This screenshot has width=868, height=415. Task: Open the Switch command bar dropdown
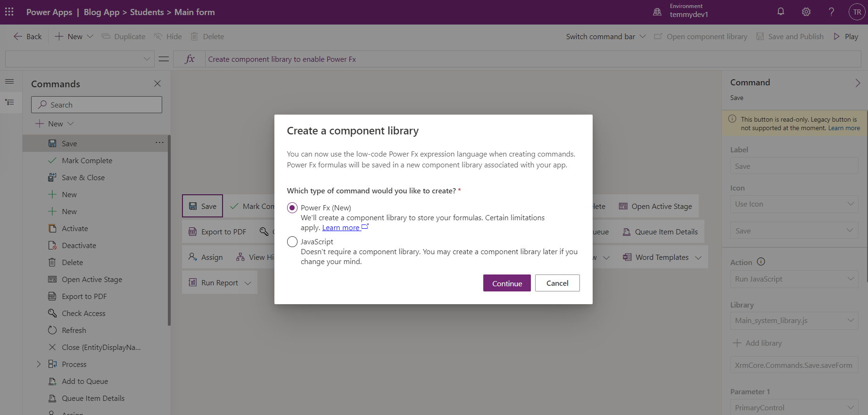[x=606, y=36]
